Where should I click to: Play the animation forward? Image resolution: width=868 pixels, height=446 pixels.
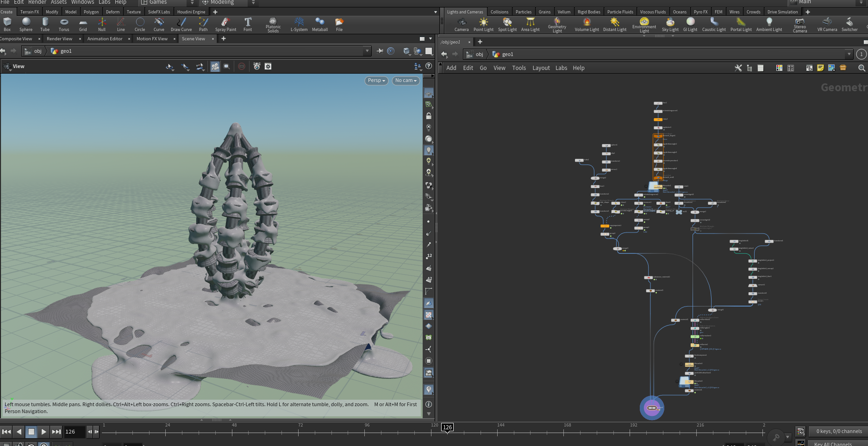(44, 432)
